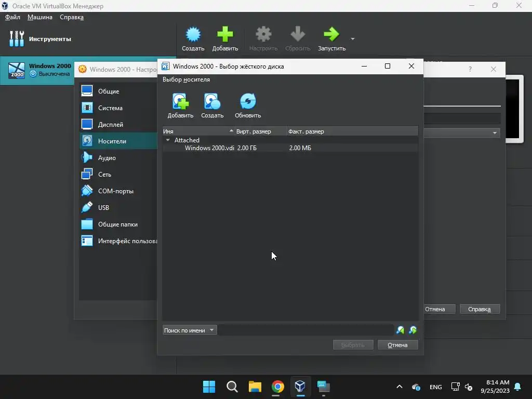532x399 pixels.
Task: Open Система settings category
Action: pos(118,108)
